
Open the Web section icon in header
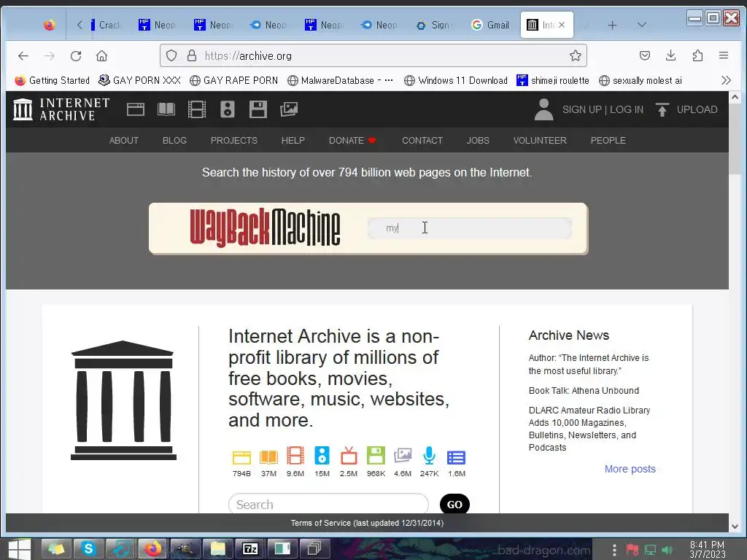point(135,109)
